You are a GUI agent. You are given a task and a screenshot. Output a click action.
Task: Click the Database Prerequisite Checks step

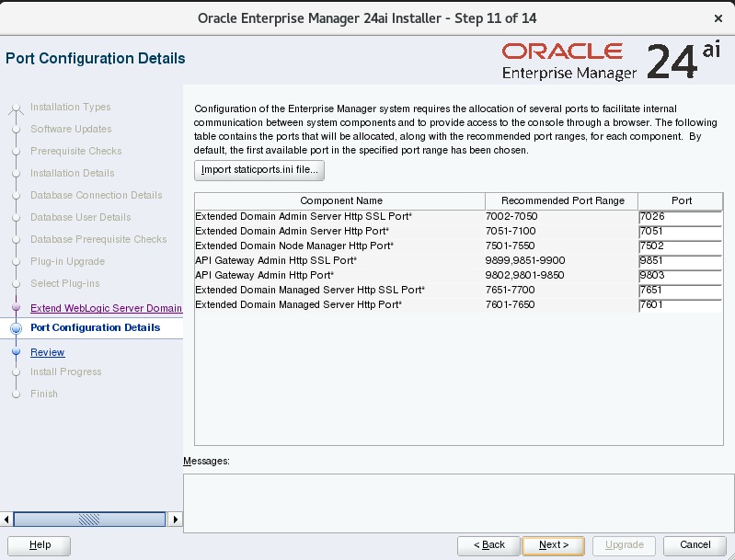[98, 239]
